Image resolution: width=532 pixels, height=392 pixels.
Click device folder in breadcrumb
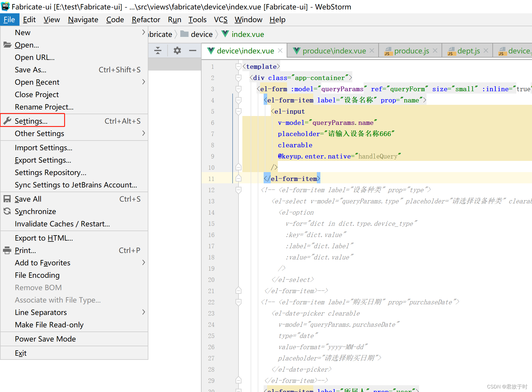point(197,34)
